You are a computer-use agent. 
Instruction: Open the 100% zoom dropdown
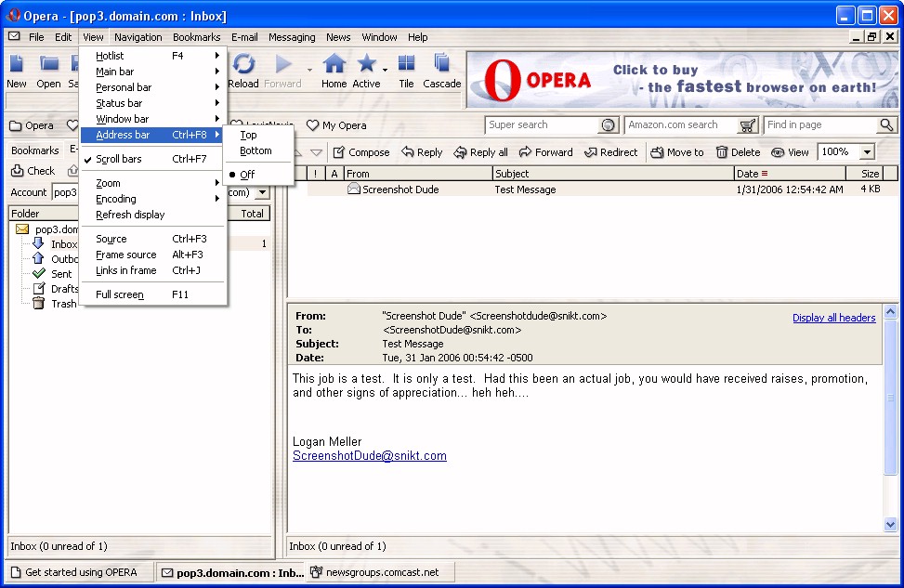click(x=867, y=152)
